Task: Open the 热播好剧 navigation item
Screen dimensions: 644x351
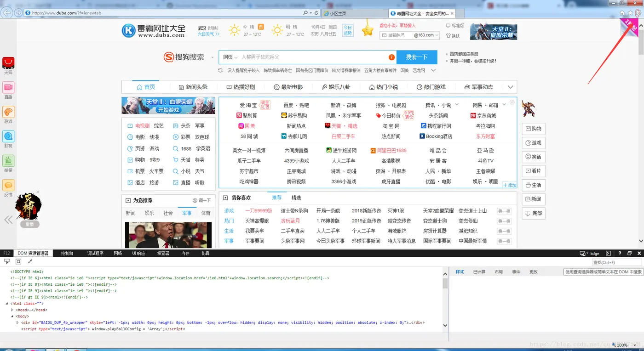Action: 240,87
